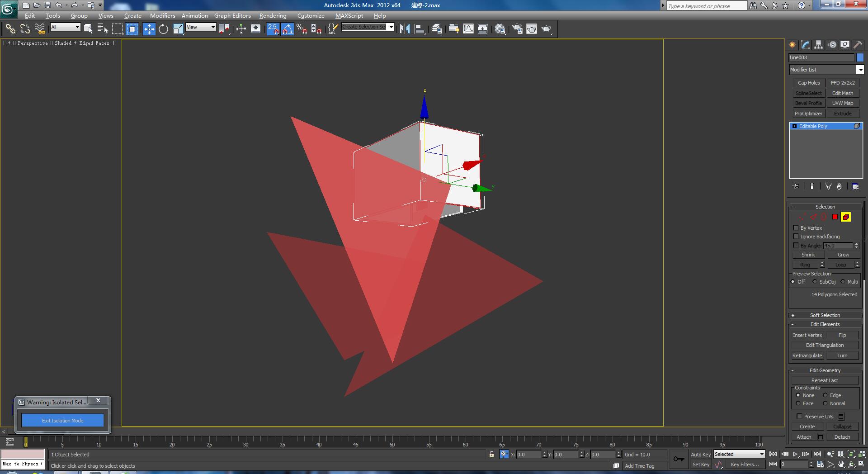868x474 pixels.
Task: Toggle the 2.5D Snaps button
Action: 273,29
